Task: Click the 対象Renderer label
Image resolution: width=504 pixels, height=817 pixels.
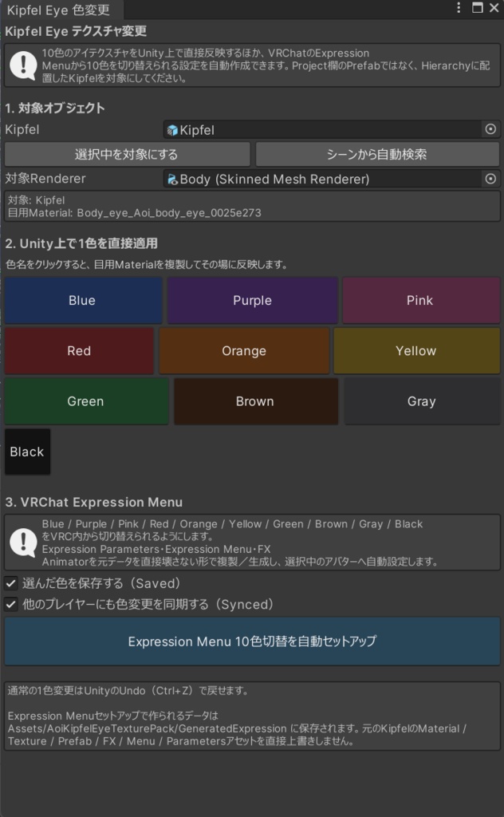Action: [45, 179]
